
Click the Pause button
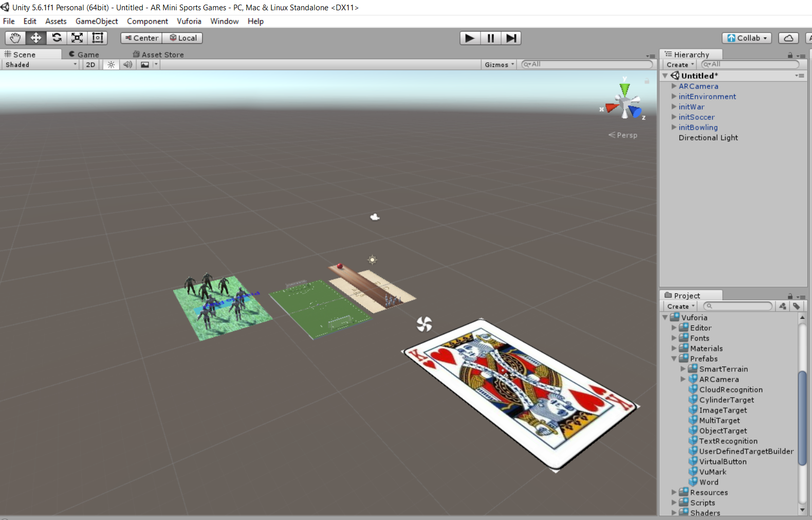[491, 38]
